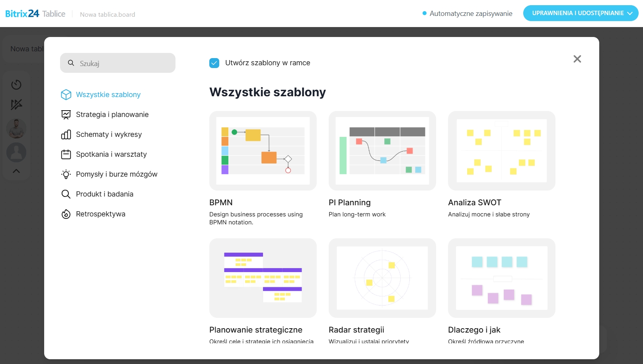The width and height of the screenshot is (643, 364).
Task: Click the Nowa tablica.board file name
Action: coord(107,15)
